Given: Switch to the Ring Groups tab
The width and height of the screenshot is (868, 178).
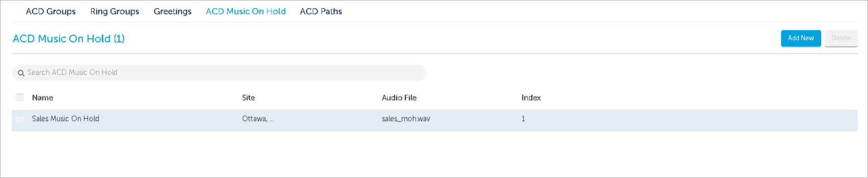Looking at the screenshot, I should click(114, 11).
